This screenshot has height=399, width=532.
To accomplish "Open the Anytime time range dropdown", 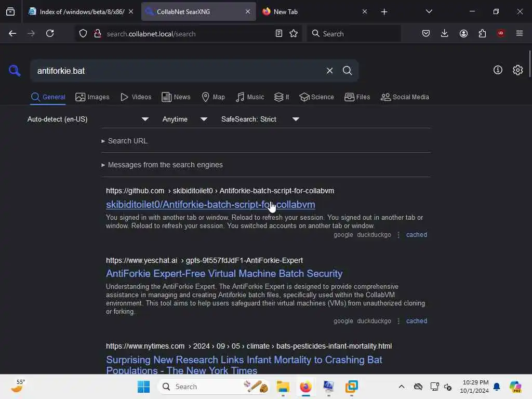I will [184, 119].
